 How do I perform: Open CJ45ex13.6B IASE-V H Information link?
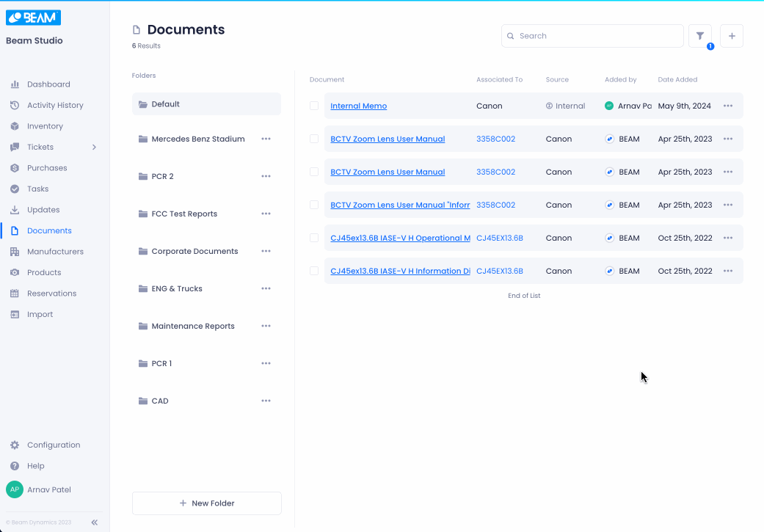(x=401, y=271)
